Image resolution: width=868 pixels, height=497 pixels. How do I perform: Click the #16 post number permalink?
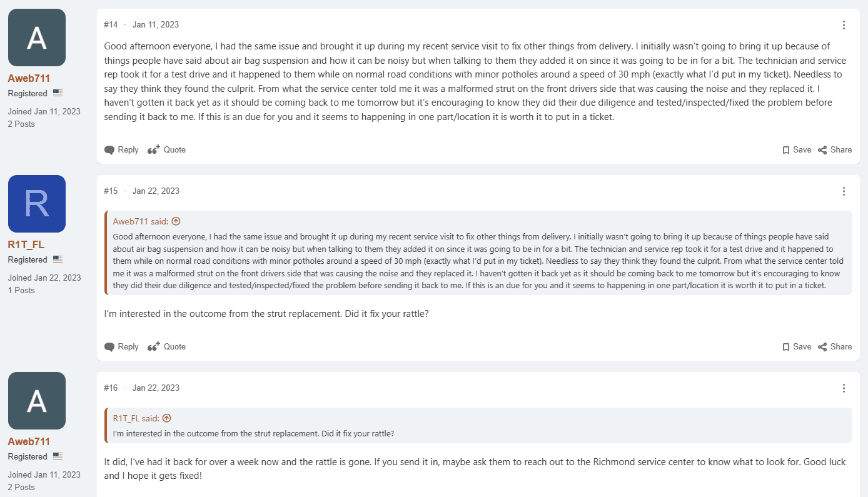[x=111, y=388]
